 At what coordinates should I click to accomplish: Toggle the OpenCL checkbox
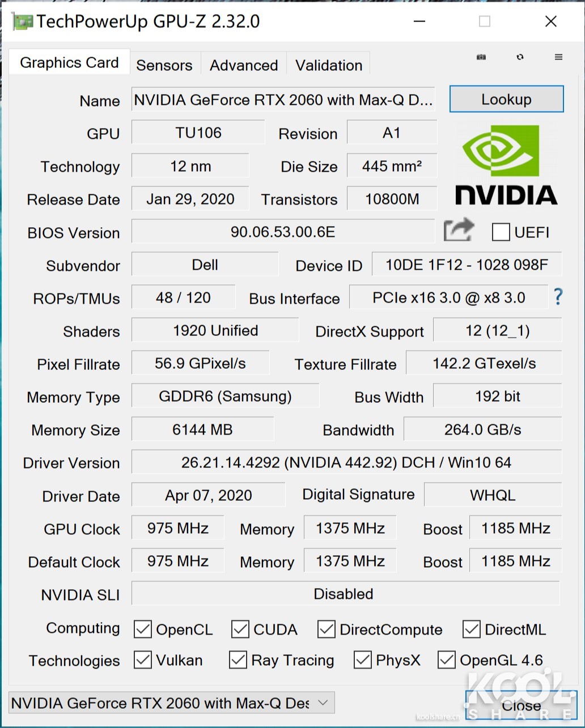tap(143, 629)
